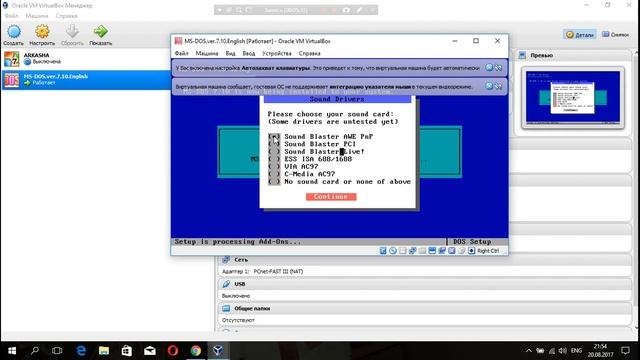640x360 pixels.
Task: Open Action Center notification icon
Action: (625, 351)
